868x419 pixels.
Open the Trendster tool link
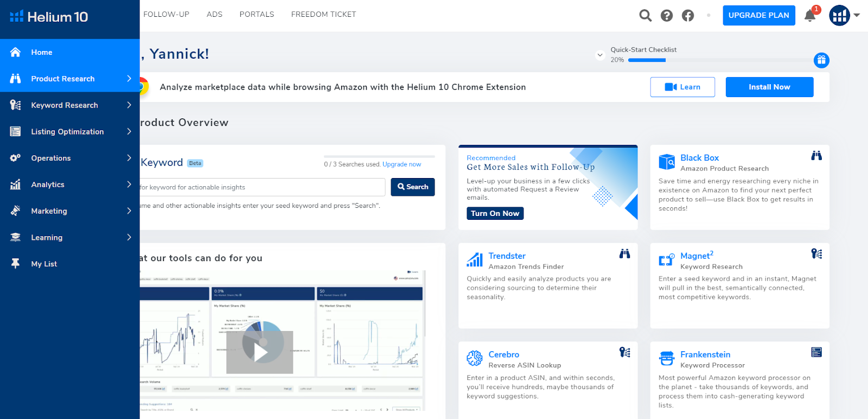pos(507,256)
